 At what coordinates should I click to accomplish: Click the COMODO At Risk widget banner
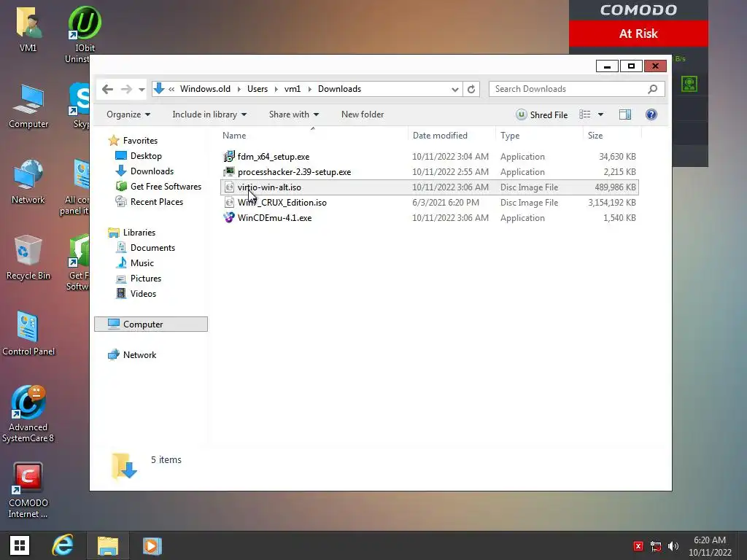tap(638, 34)
